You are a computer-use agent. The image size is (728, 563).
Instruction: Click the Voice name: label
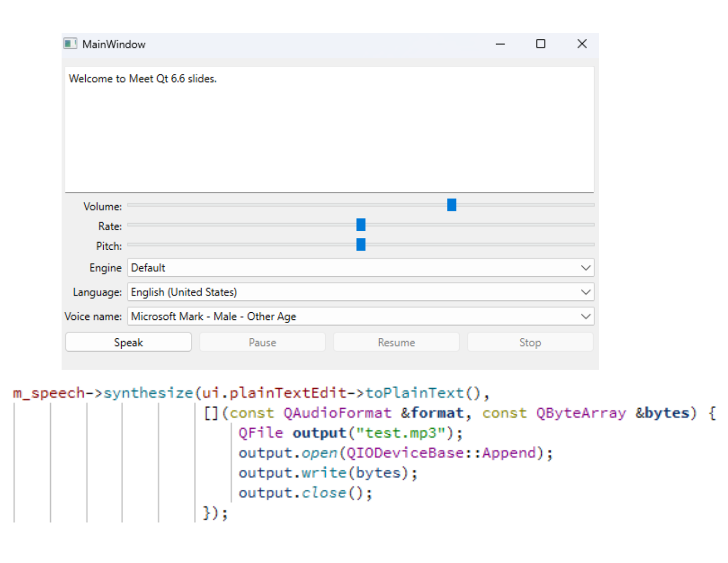[93, 316]
